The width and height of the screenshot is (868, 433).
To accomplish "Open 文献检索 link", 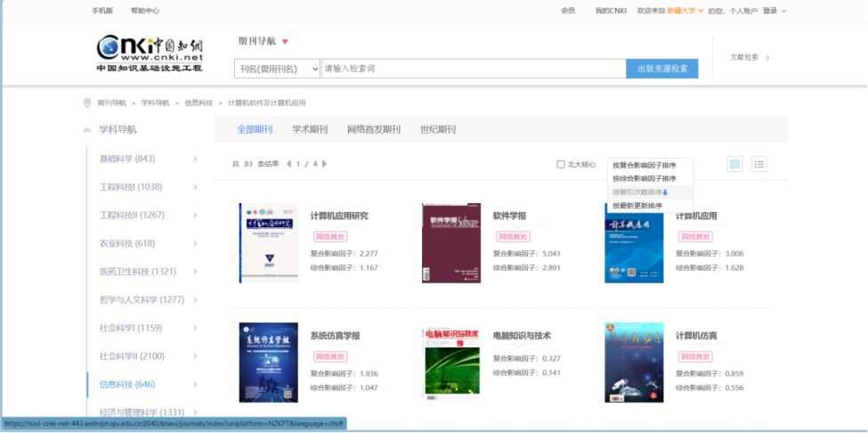I will [744, 57].
